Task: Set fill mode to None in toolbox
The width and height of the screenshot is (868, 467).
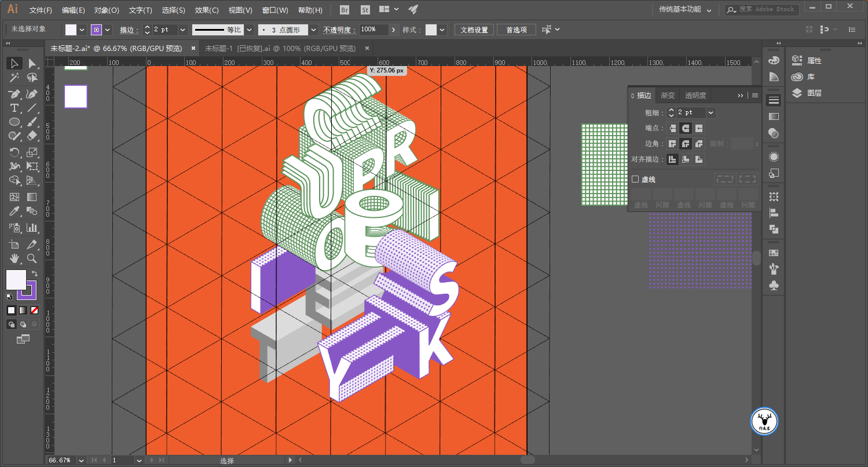Action: (x=34, y=311)
